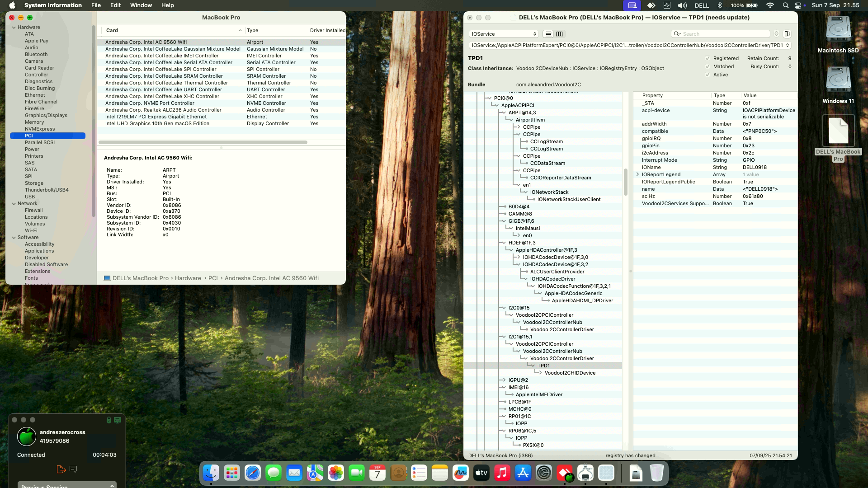Focus the IORegistryExplorer search field
Viewport: 868px width, 488px height.
tap(721, 34)
